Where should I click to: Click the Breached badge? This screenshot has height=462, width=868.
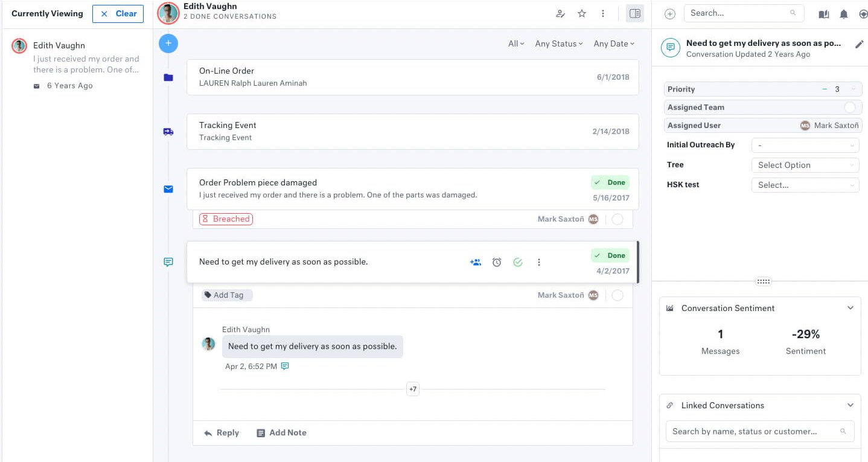click(226, 219)
